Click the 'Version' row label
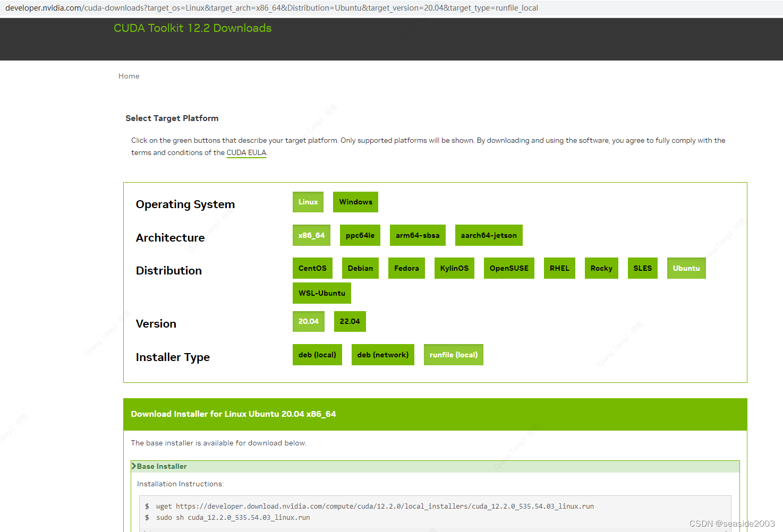Screen dimensions: 783x532 (156, 324)
